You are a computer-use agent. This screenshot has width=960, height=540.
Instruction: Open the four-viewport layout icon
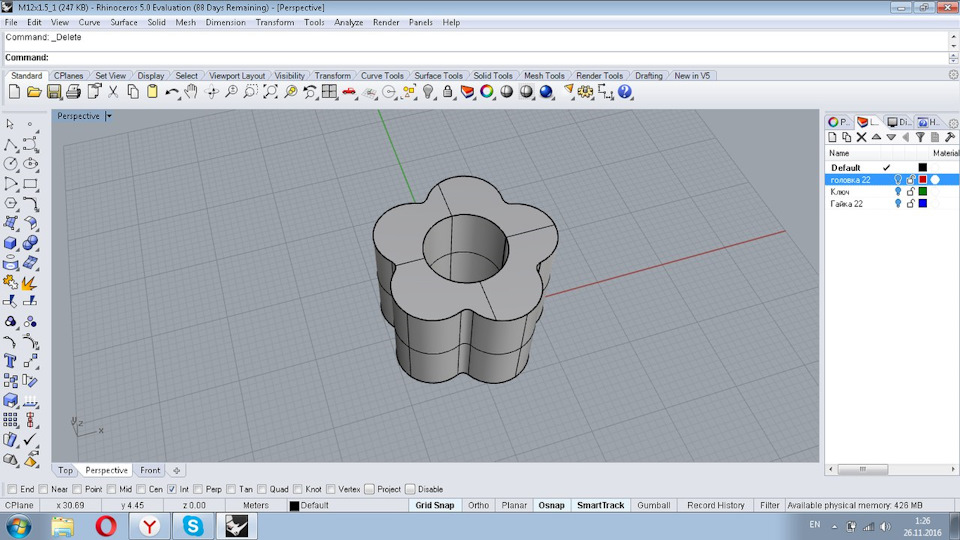(329, 92)
